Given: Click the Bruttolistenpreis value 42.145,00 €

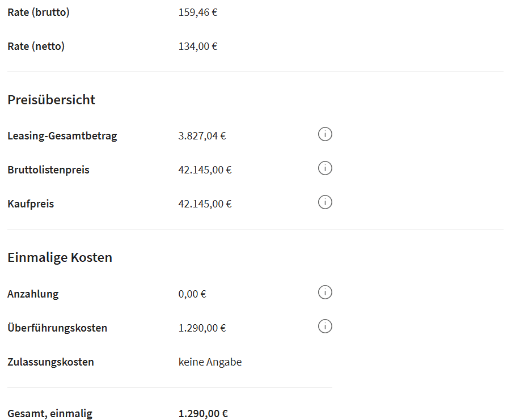Looking at the screenshot, I should point(205,170).
